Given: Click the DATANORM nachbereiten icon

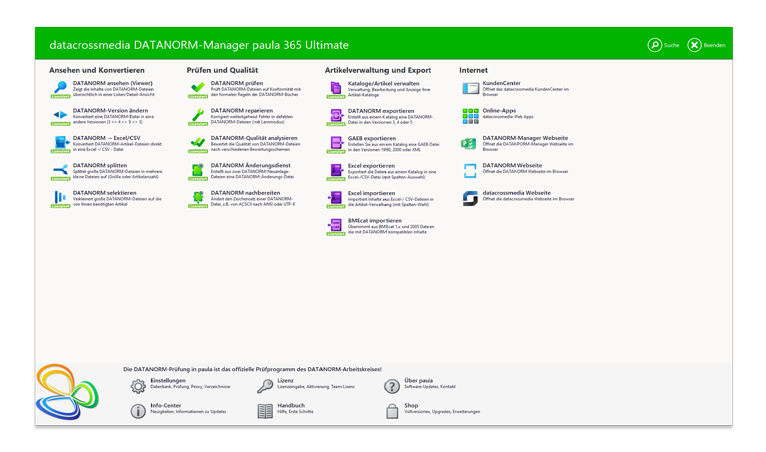Looking at the screenshot, I should (198, 198).
